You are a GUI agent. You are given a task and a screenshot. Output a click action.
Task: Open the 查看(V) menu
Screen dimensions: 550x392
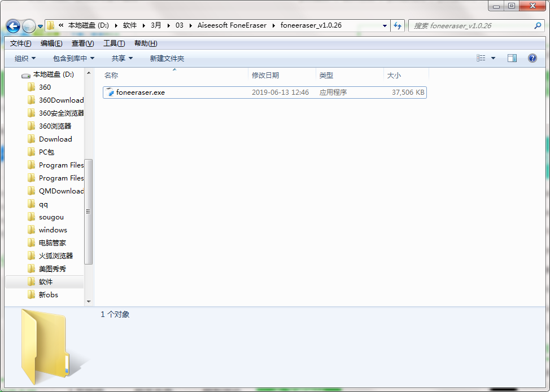tap(83, 43)
